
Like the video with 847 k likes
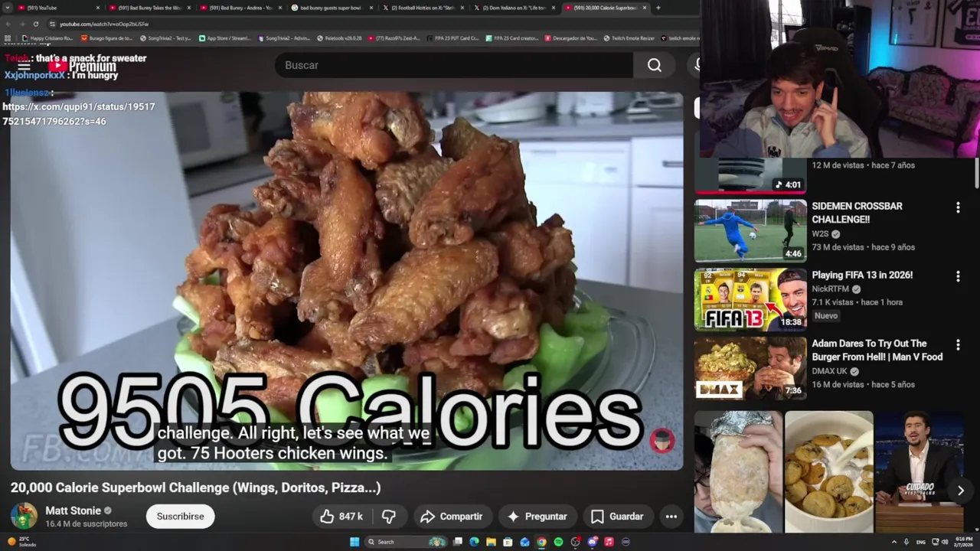coord(341,517)
